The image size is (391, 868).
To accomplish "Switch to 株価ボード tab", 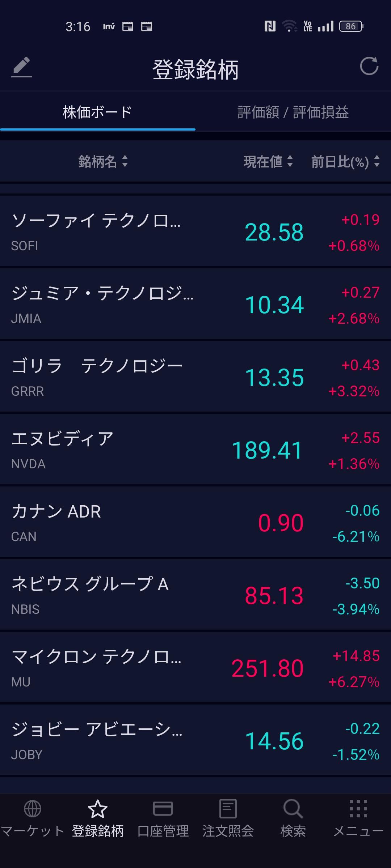I will [97, 112].
